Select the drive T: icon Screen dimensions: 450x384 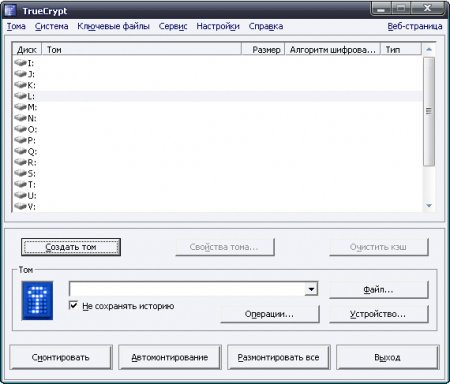point(20,184)
